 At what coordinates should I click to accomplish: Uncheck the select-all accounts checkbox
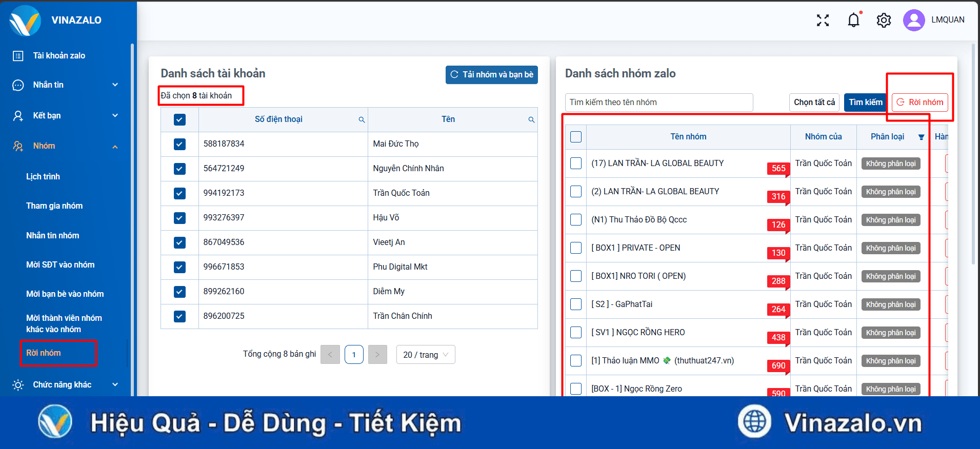point(179,119)
